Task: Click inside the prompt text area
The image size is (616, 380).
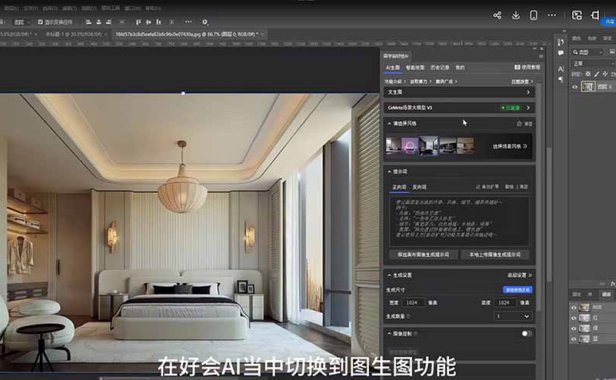Action: point(459,221)
